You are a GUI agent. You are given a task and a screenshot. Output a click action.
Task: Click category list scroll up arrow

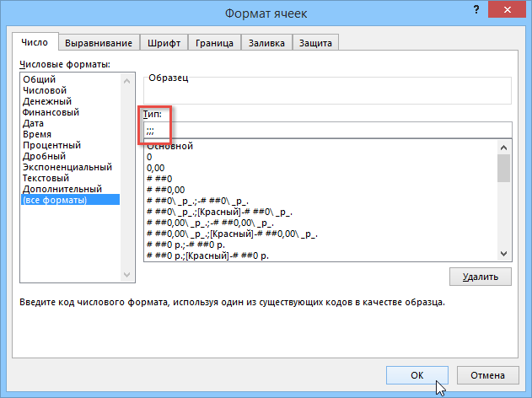pos(127,81)
